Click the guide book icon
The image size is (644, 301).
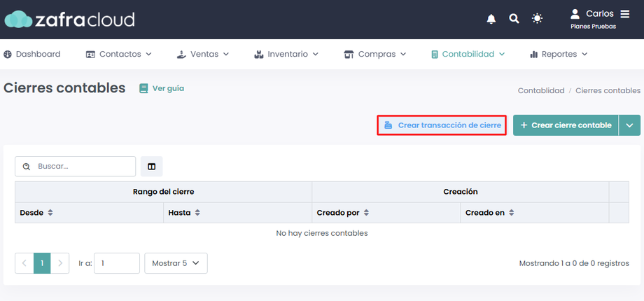pos(143,88)
